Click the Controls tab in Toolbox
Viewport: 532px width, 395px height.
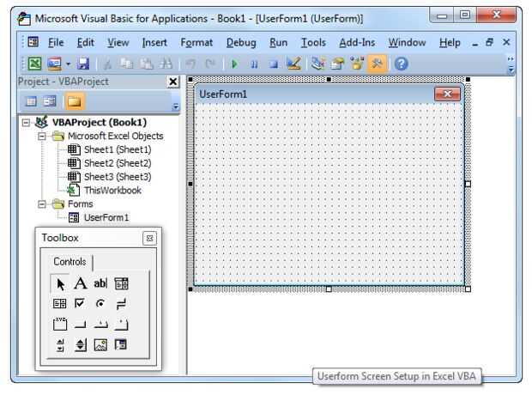[x=70, y=262]
